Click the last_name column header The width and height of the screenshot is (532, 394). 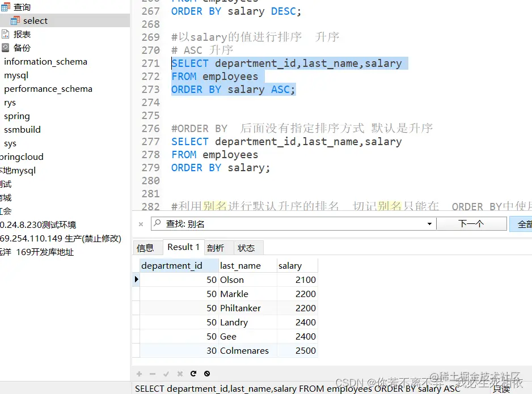pos(248,265)
